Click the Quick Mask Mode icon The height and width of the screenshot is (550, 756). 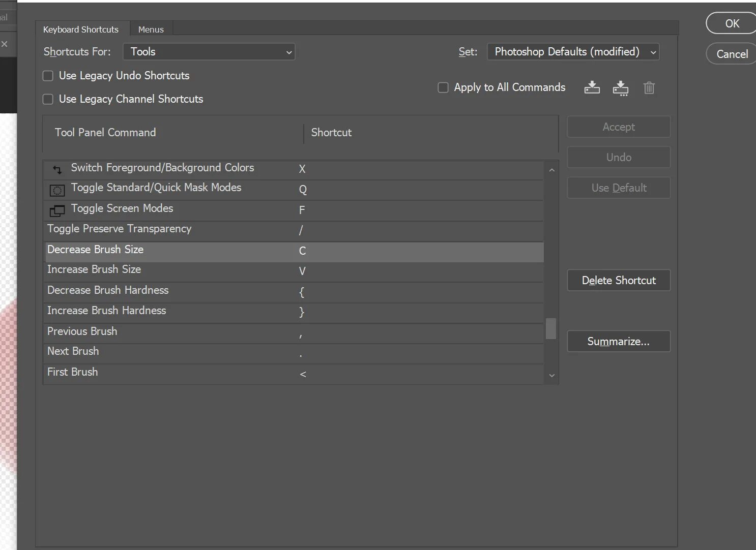click(x=57, y=190)
